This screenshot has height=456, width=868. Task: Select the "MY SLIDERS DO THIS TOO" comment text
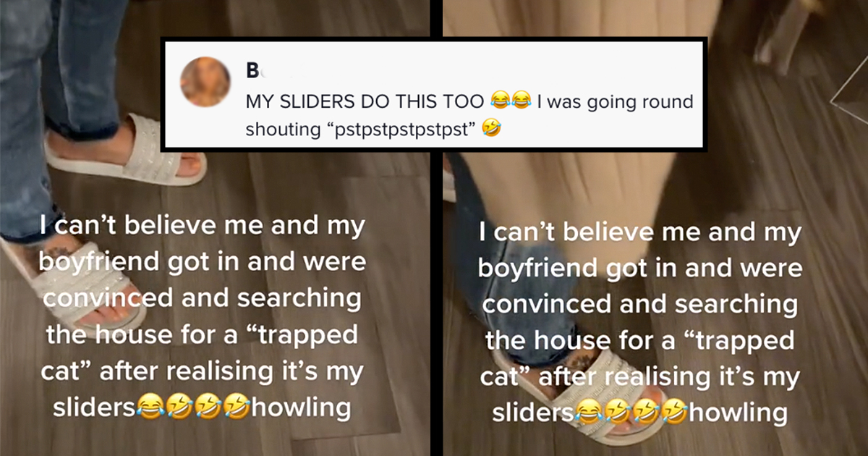[365, 102]
